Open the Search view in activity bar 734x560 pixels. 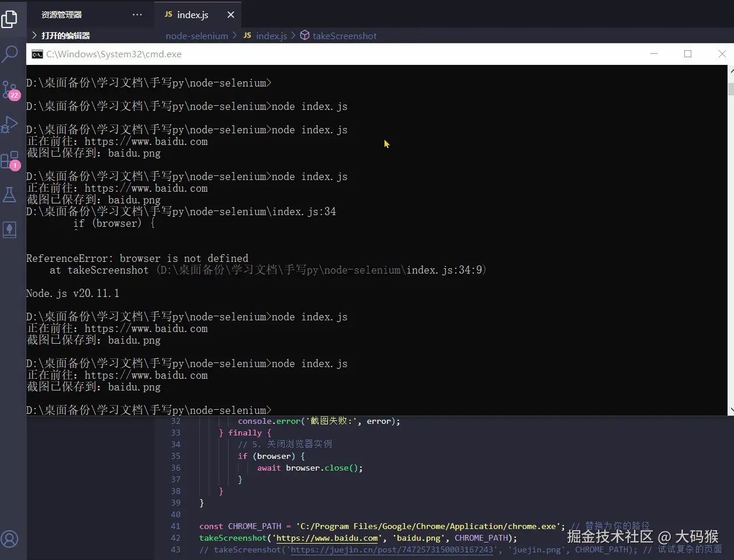[x=9, y=54]
